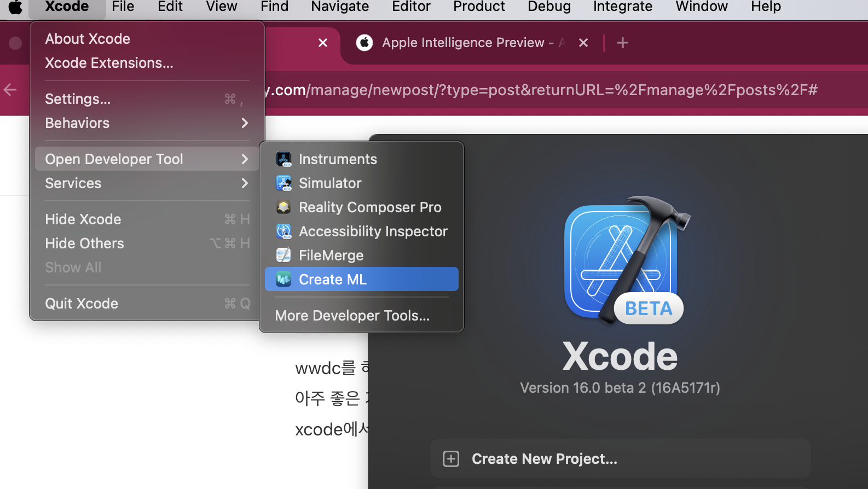The height and width of the screenshot is (489, 868).
Task: Launch Simulator from the submenu
Action: (362, 183)
